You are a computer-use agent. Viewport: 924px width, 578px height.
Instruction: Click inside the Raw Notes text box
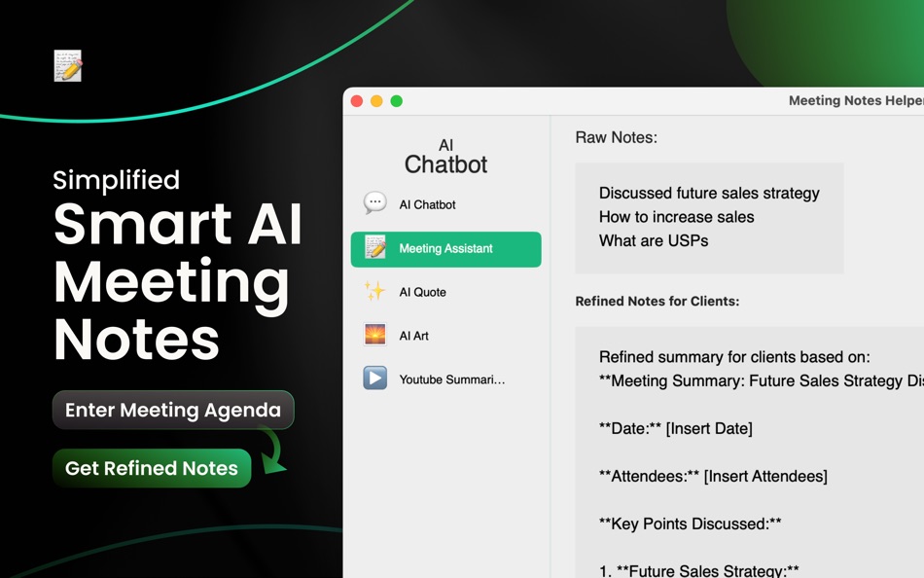(709, 218)
